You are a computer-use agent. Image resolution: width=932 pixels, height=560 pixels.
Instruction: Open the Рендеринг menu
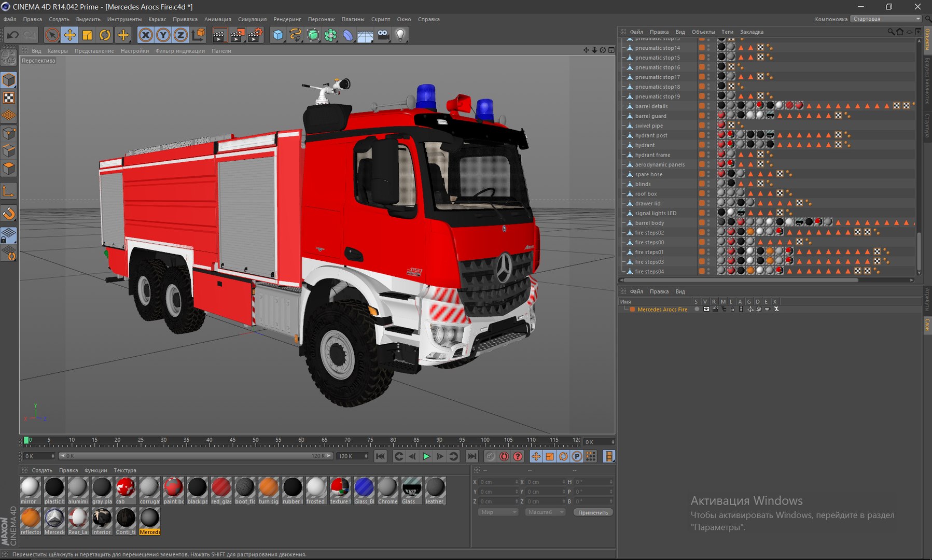(287, 19)
